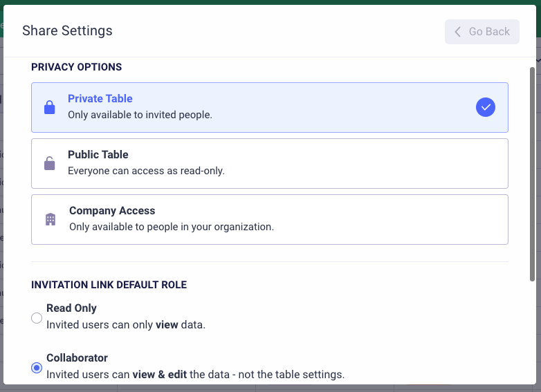
Task: Click the Collaborator role label
Action: 77,358
